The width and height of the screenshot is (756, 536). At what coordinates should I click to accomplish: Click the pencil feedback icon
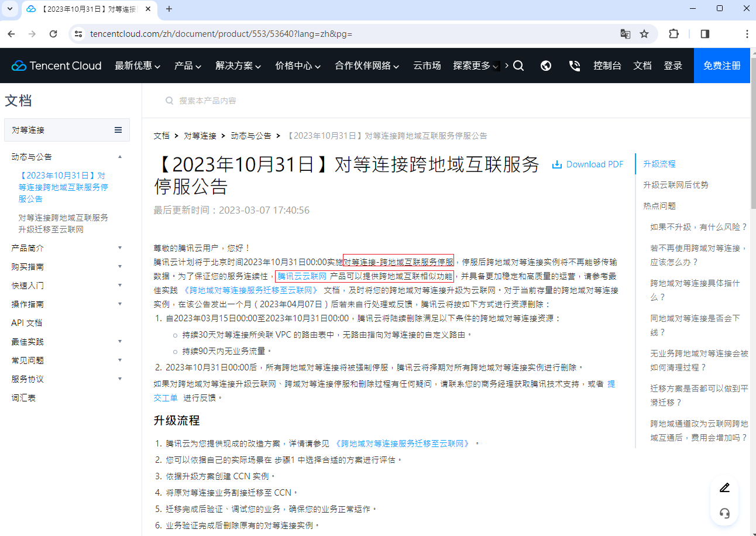tap(724, 487)
